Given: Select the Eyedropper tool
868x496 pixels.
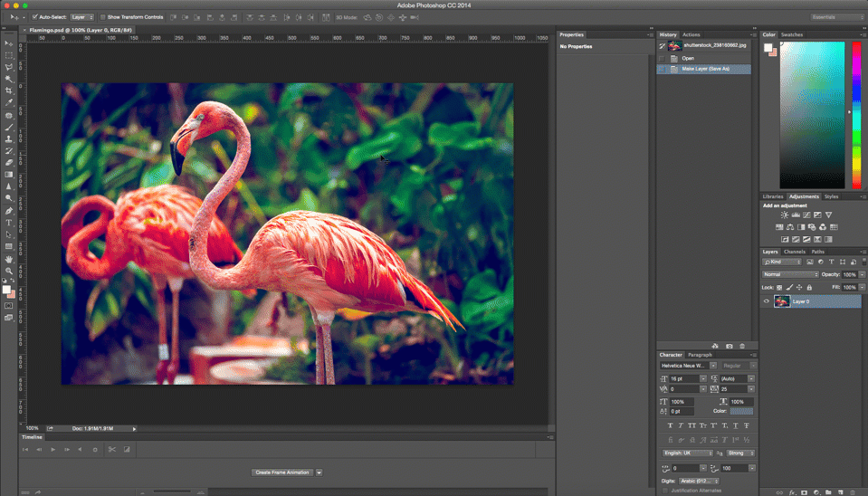Looking at the screenshot, I should [x=9, y=102].
